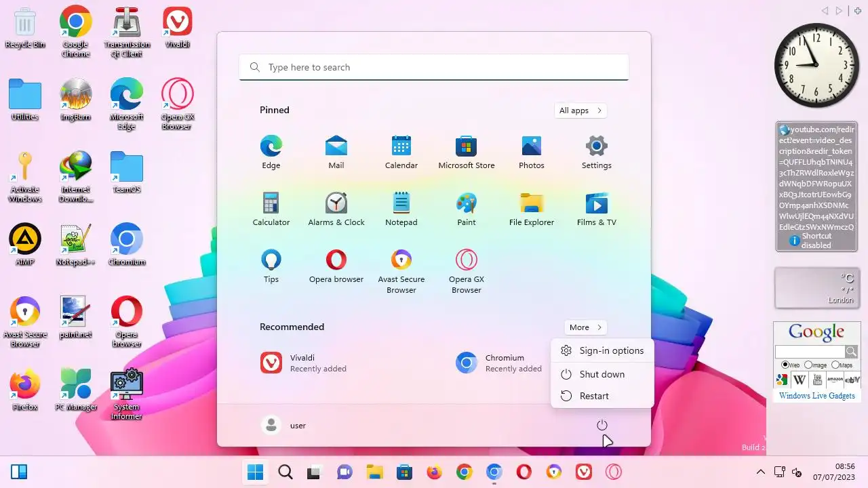This screenshot has width=868, height=488.
Task: Open Notepad from the pinned apps
Action: (x=401, y=209)
